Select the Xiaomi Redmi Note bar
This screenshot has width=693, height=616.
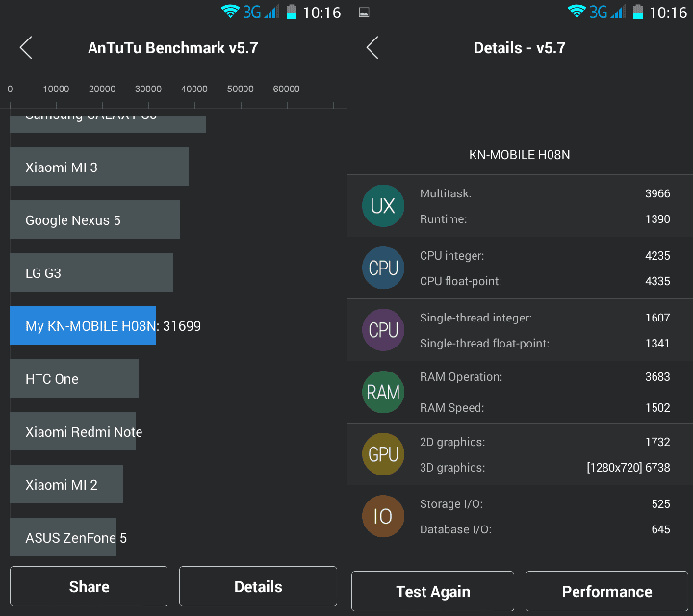tap(72, 431)
